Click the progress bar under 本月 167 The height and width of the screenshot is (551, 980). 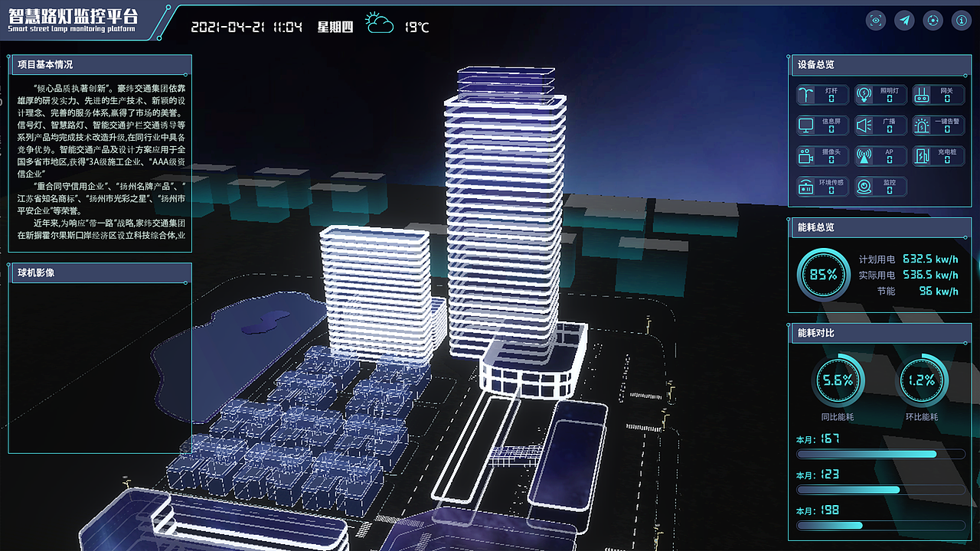881,454
